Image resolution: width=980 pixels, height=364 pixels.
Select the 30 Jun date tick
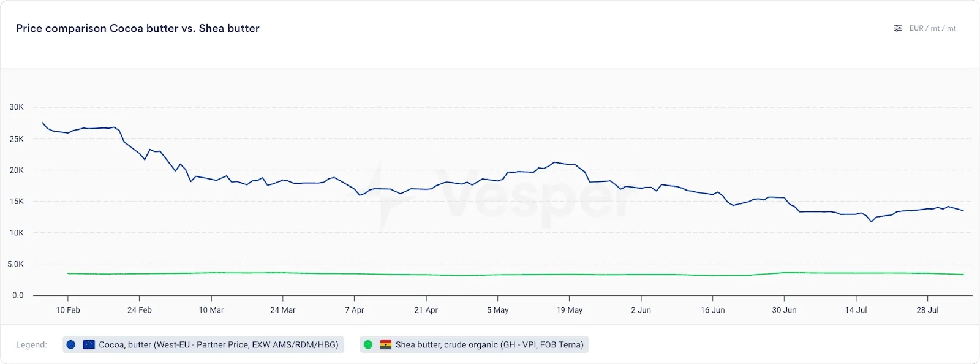(785, 310)
